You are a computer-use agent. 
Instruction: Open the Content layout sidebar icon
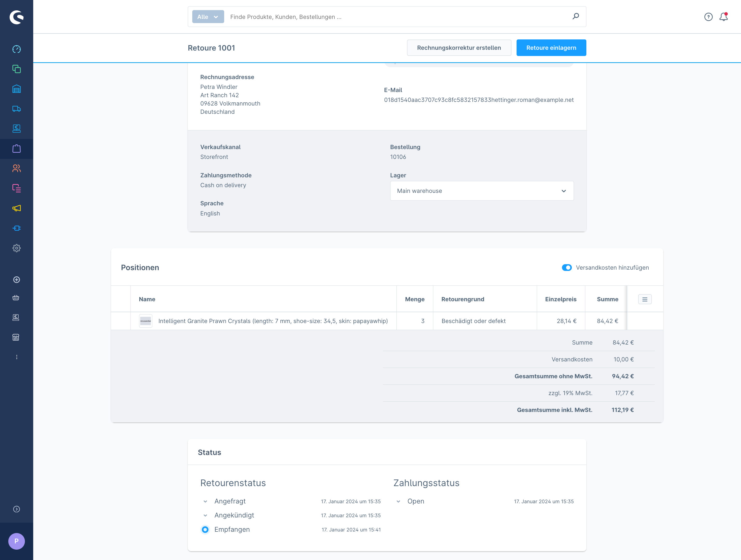click(x=16, y=188)
